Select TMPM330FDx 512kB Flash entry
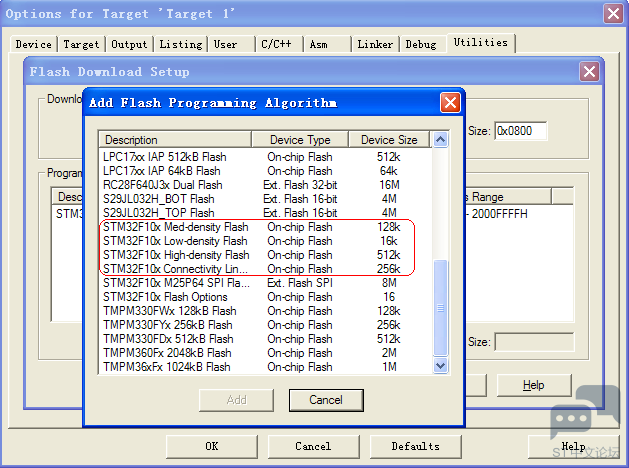 pyautogui.click(x=265, y=339)
